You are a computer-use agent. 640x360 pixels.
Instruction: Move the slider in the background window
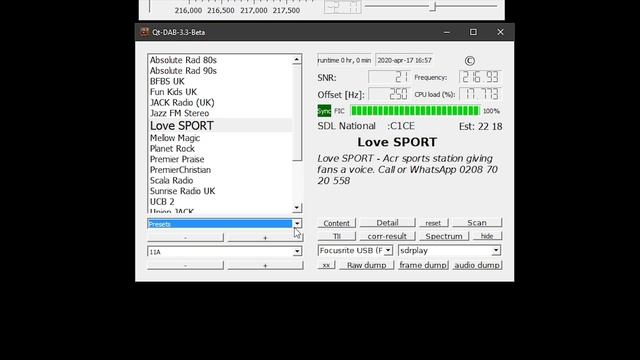tap(433, 6)
